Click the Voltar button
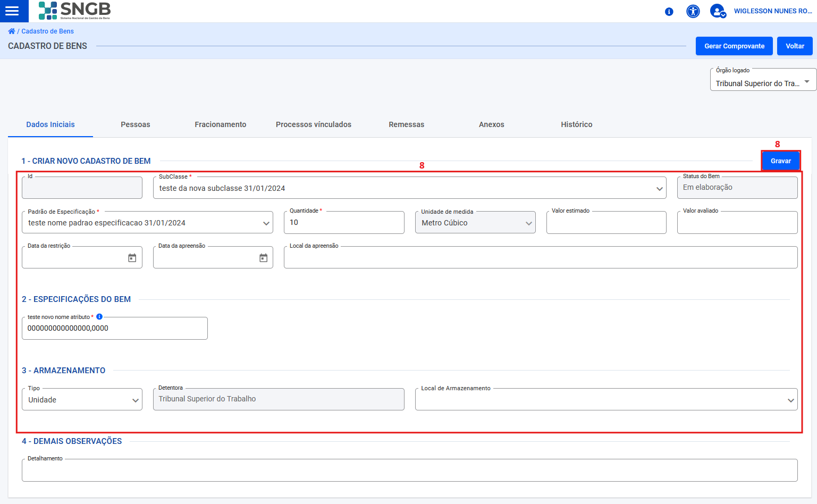The width and height of the screenshot is (817, 504). click(795, 46)
